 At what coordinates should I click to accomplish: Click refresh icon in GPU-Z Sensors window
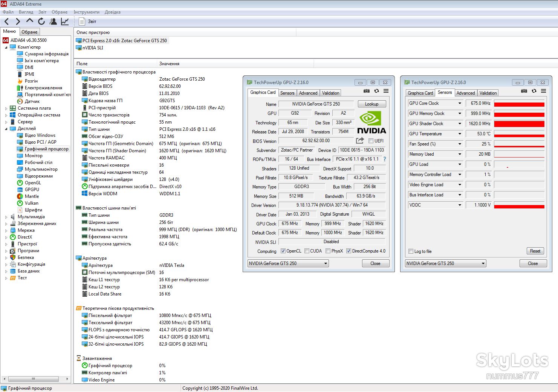pos(534,91)
